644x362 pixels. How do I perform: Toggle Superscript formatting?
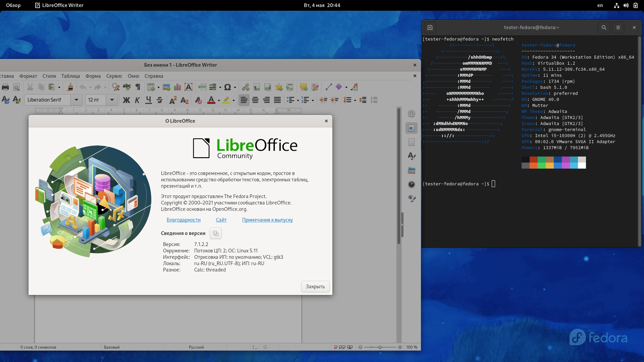point(173,100)
